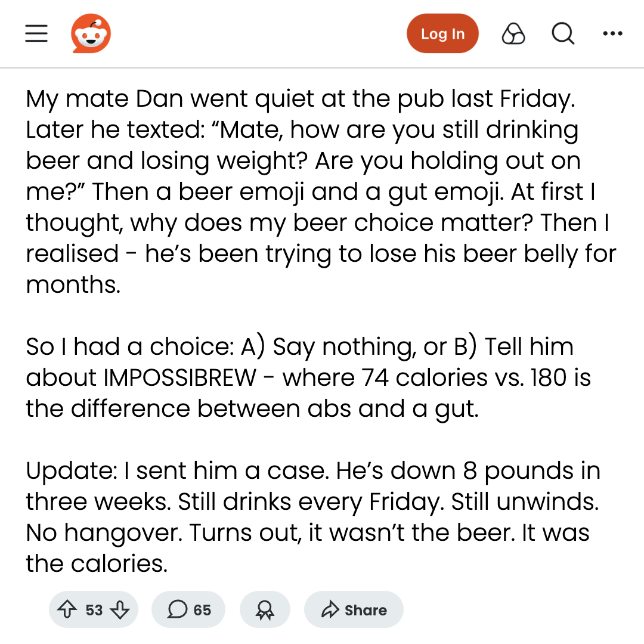644x644 pixels.
Task: Click the Update paragraph text
Action: (313, 516)
